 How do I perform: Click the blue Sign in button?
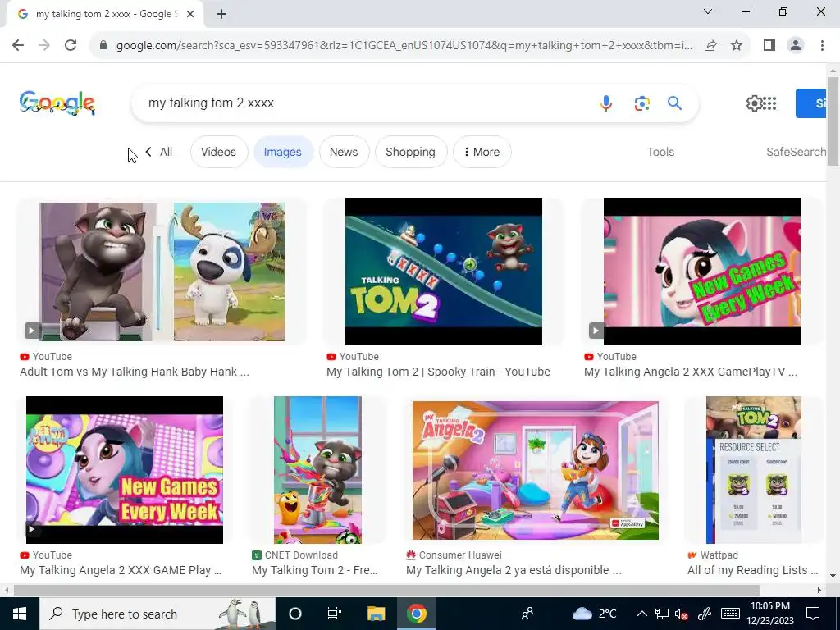811,103
